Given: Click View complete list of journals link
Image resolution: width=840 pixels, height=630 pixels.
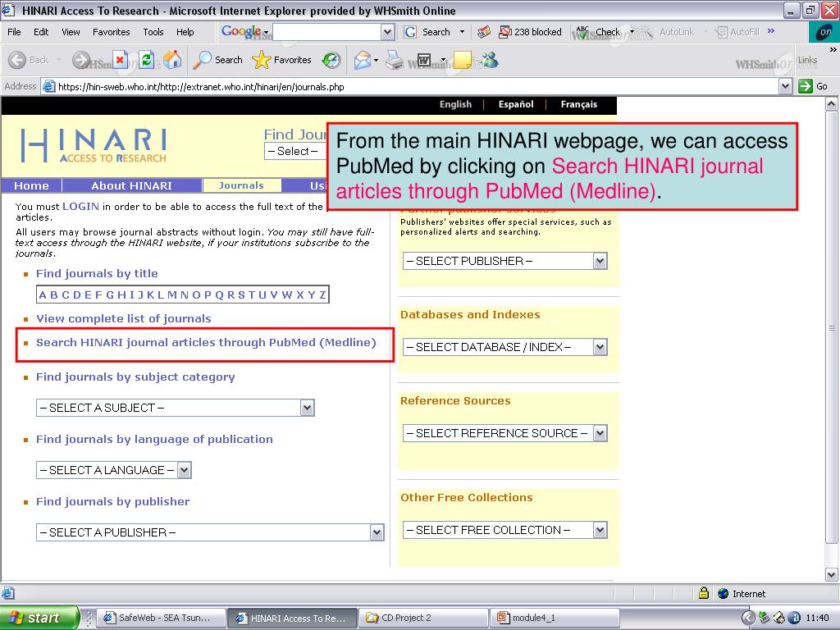Looking at the screenshot, I should (124, 318).
